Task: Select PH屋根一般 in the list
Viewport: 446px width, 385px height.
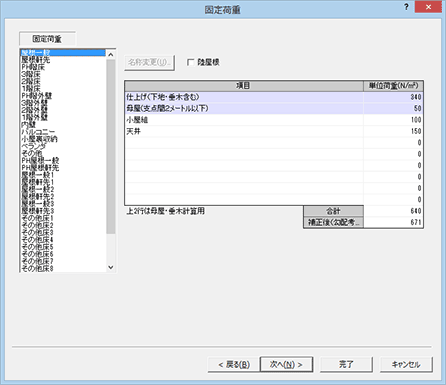Action: click(x=63, y=161)
